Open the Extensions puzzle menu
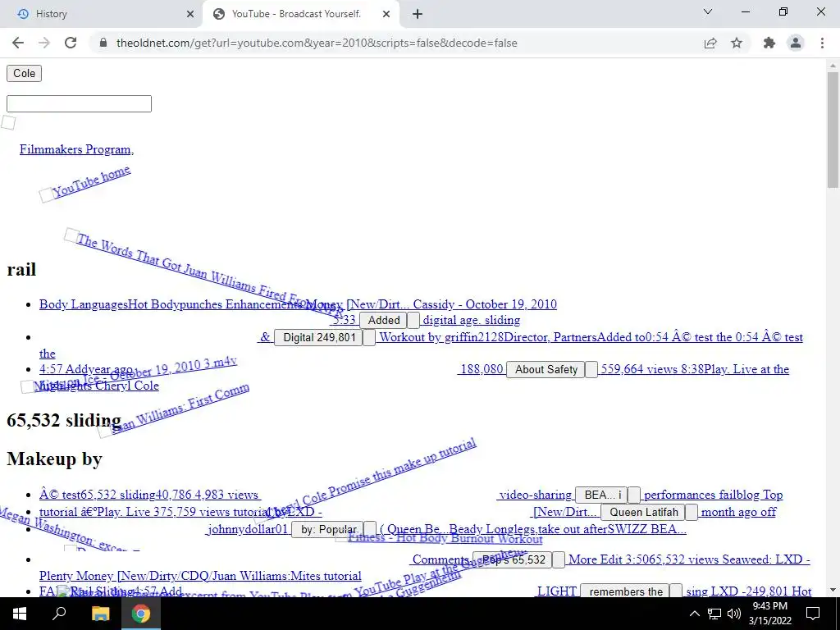This screenshot has width=840, height=630. [769, 43]
